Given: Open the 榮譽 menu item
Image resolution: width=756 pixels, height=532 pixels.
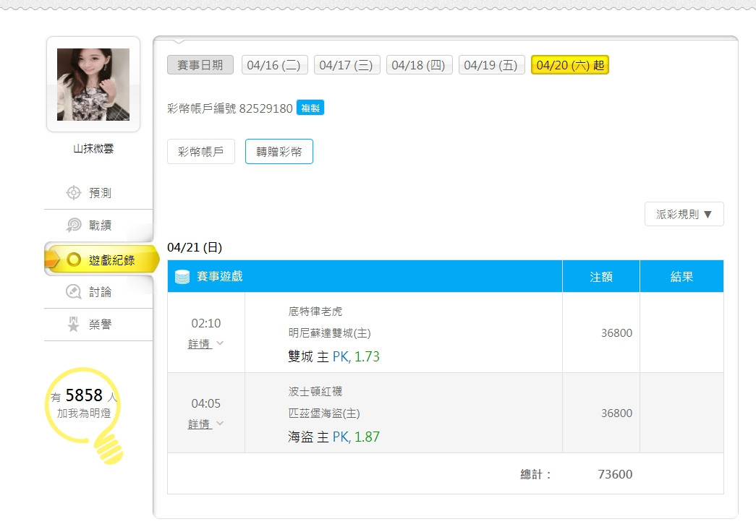Looking at the screenshot, I should pos(98,325).
